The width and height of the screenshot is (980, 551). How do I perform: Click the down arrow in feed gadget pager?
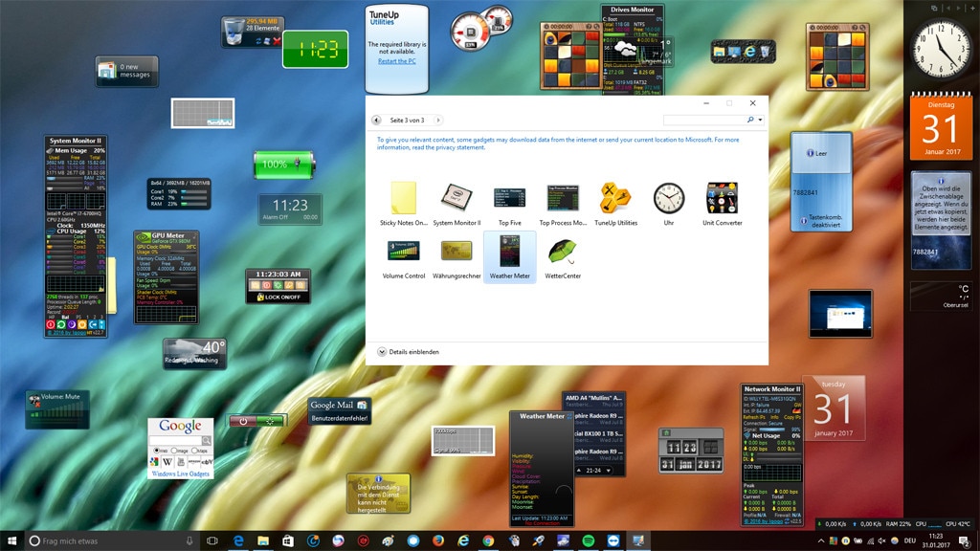tap(608, 471)
